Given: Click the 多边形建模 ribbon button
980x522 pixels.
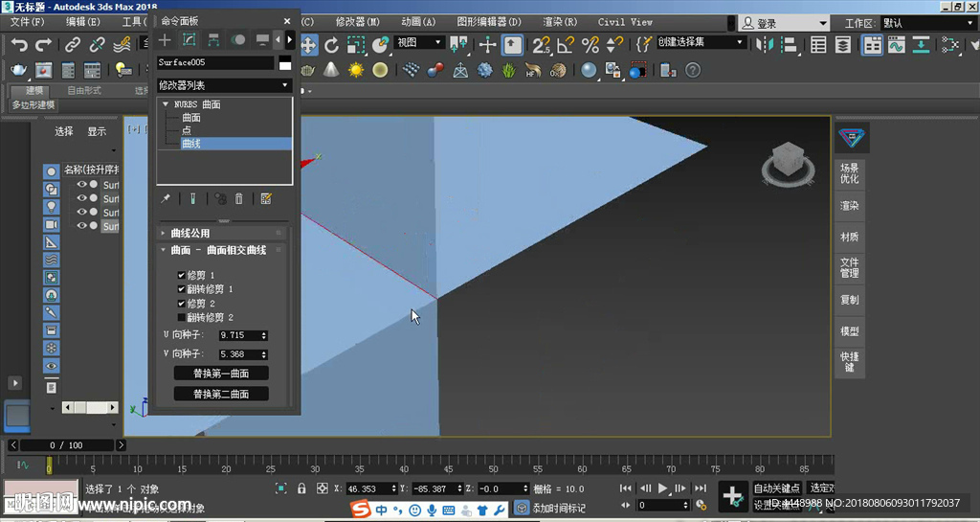Looking at the screenshot, I should tap(33, 105).
